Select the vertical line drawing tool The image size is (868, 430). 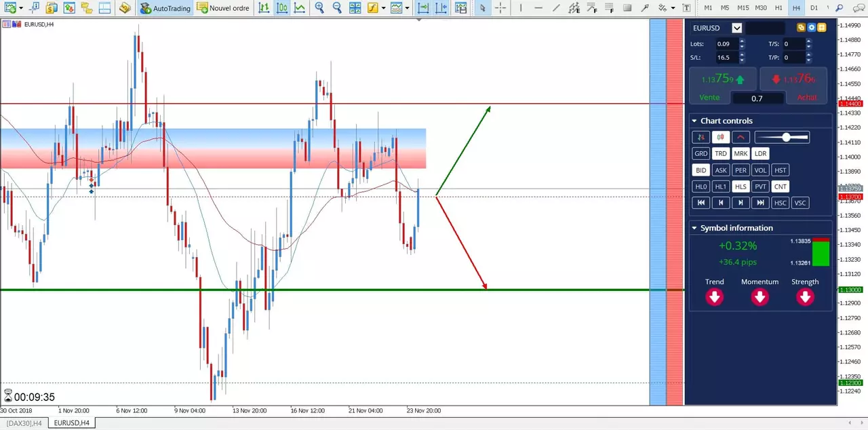(x=521, y=8)
